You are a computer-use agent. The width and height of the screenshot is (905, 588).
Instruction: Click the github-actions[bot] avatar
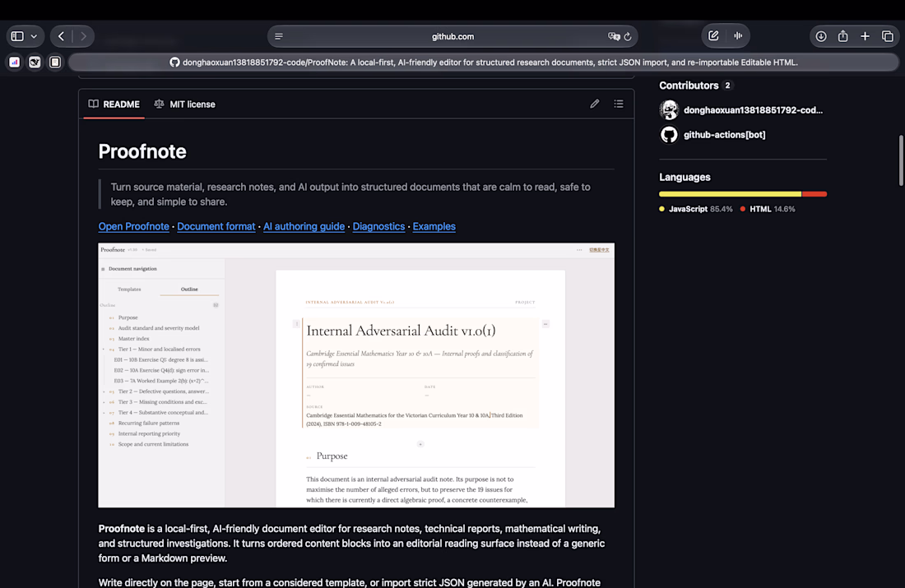click(669, 134)
